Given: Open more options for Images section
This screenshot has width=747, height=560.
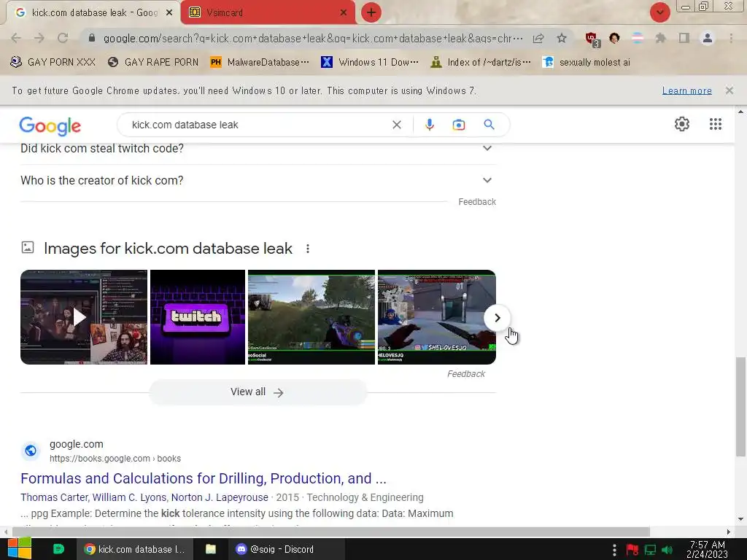Looking at the screenshot, I should 308,249.
